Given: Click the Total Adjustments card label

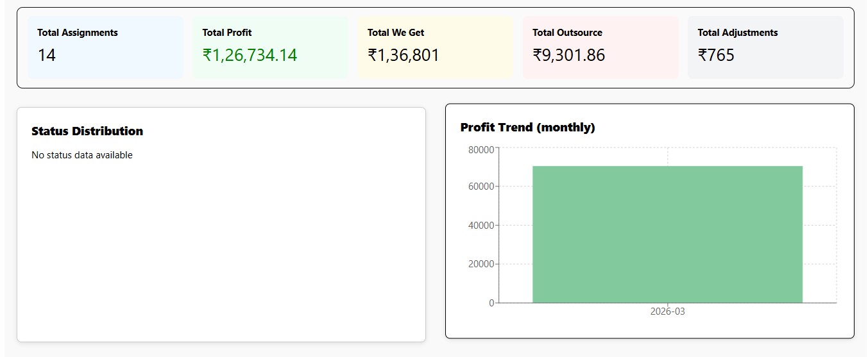Looking at the screenshot, I should coord(738,33).
